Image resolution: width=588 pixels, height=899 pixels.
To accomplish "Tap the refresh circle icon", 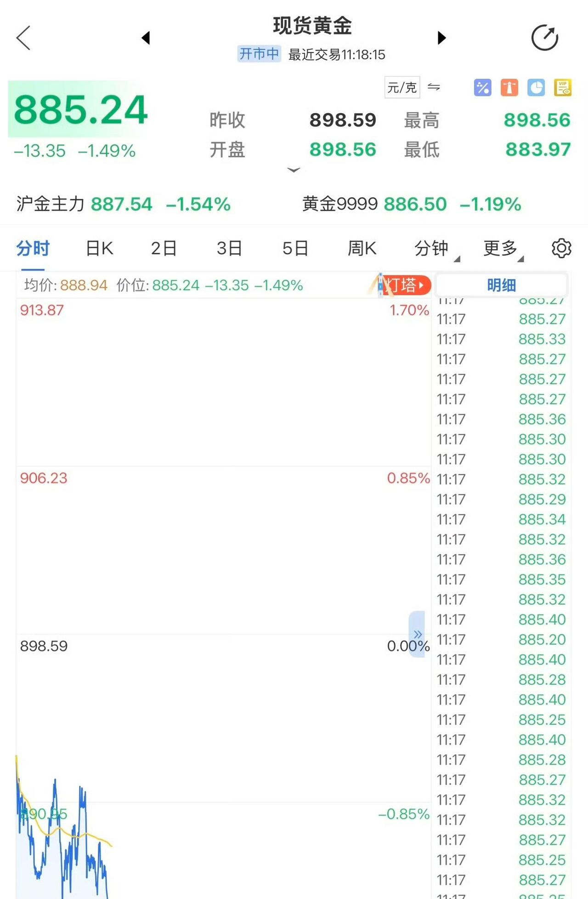I will 544,38.
